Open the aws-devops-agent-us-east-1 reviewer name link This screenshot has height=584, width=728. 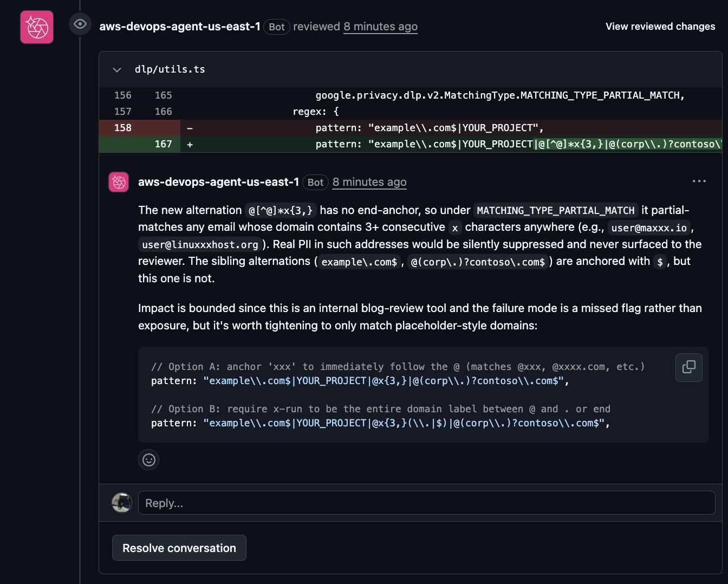180,27
